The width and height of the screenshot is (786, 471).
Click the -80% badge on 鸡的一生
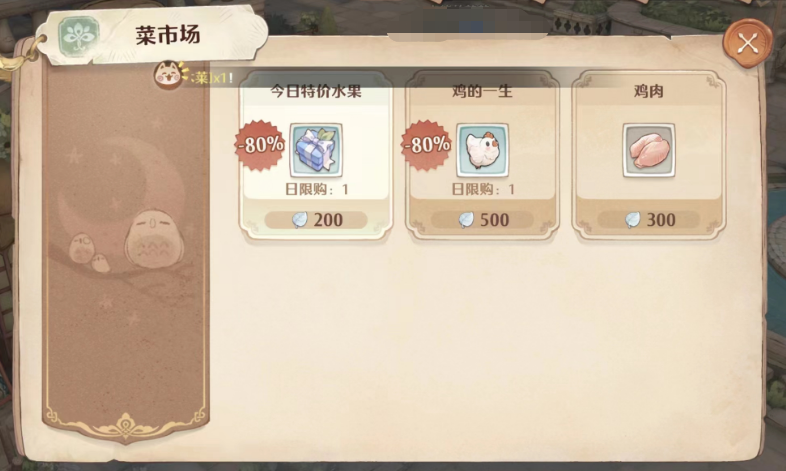(x=426, y=145)
